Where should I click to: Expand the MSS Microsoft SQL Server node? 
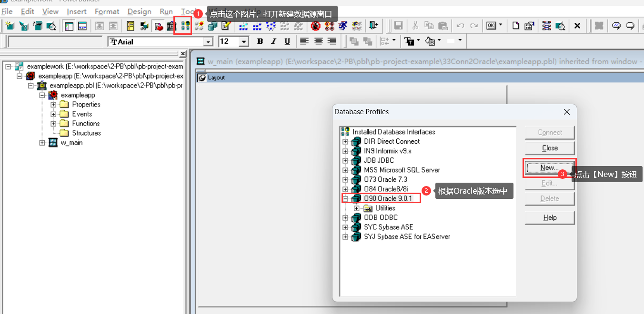[x=345, y=170]
